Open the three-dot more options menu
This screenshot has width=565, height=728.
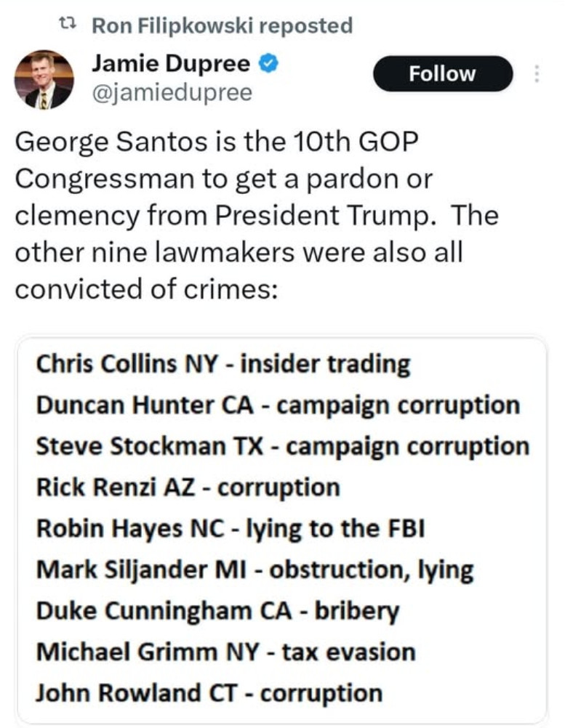tap(537, 74)
